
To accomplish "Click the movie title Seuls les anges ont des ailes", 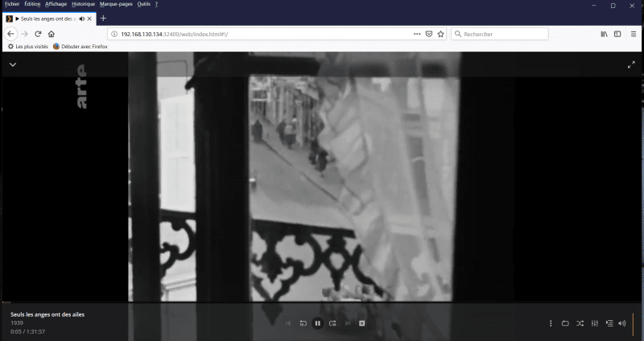I will (47, 314).
